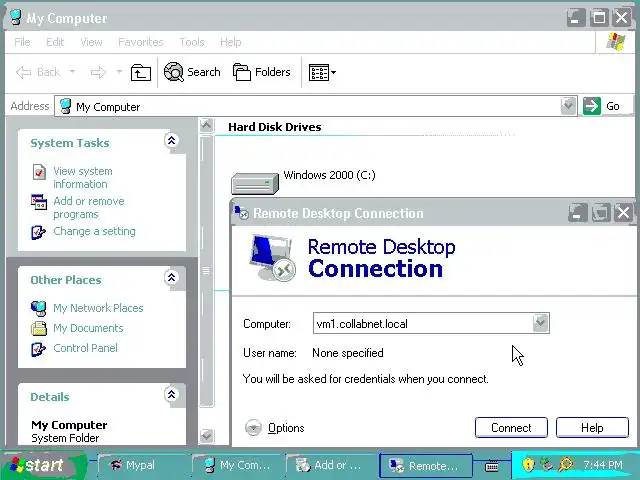
Task: Click the 7:44 PM clock
Action: [603, 465]
